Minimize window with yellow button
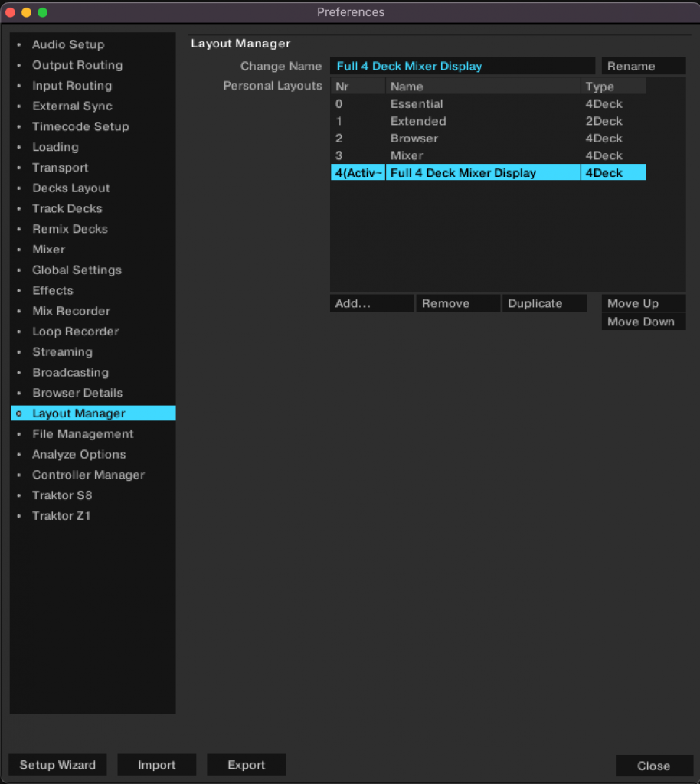 [27, 12]
